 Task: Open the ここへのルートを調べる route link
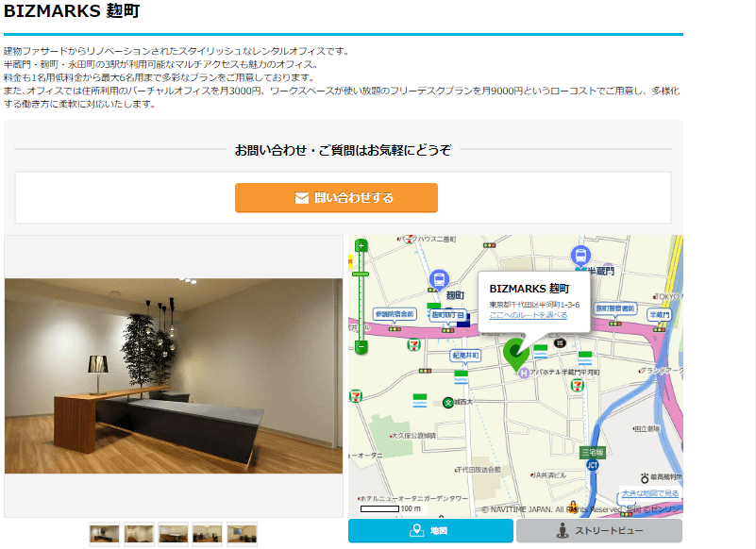(528, 315)
